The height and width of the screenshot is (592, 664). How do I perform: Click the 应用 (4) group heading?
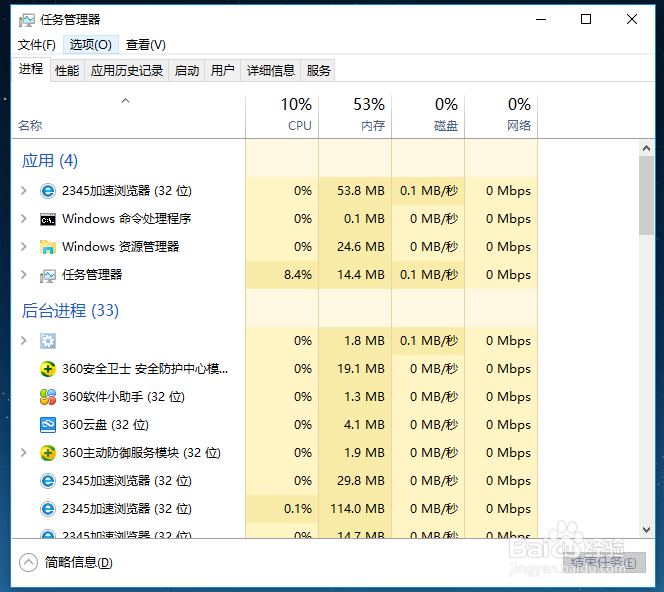click(x=50, y=160)
